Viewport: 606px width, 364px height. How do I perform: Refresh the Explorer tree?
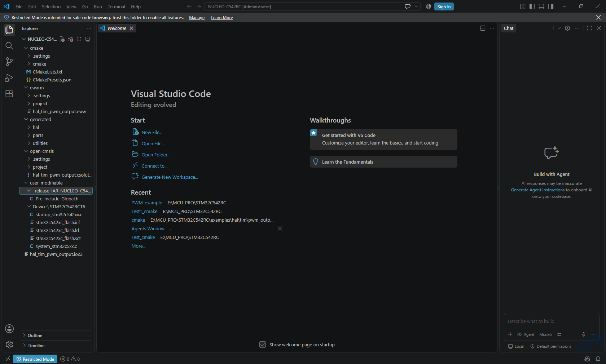pos(79,39)
